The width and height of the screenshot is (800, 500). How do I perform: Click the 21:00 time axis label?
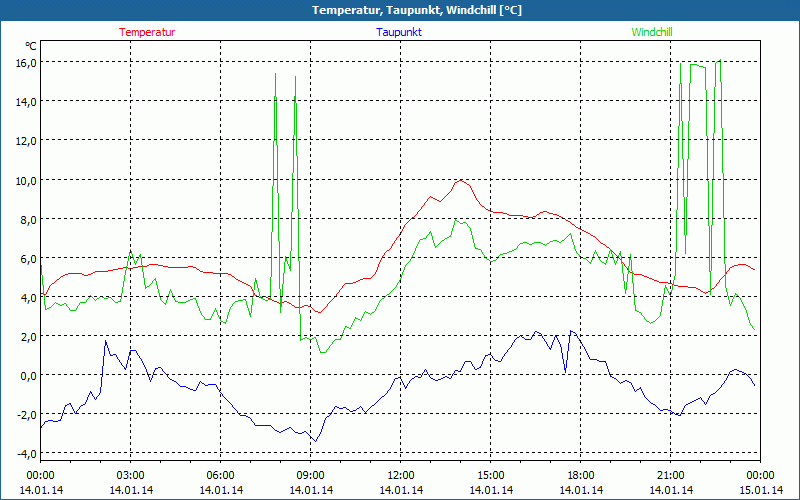pyautogui.click(x=670, y=476)
